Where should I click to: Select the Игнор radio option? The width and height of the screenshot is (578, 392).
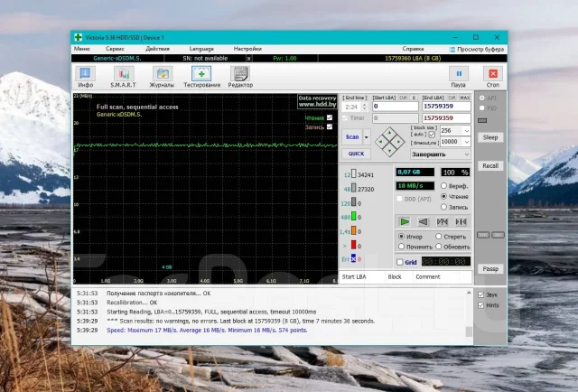401,237
